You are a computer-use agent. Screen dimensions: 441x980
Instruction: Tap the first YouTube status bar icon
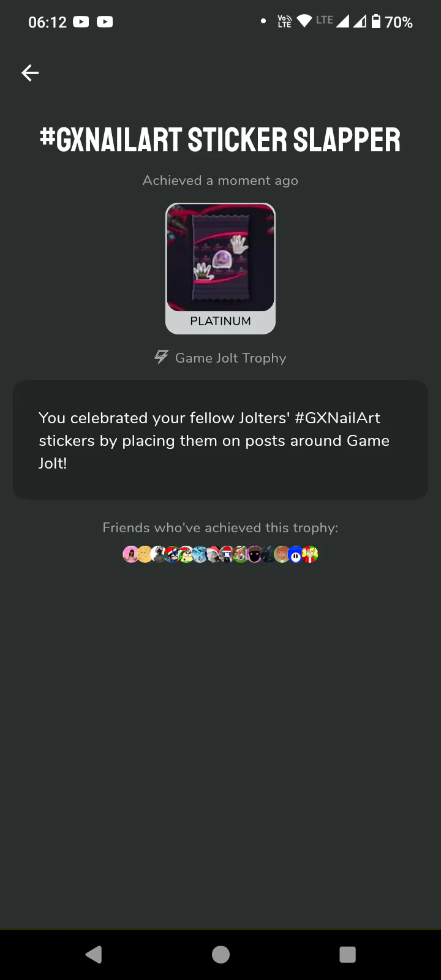tap(81, 22)
